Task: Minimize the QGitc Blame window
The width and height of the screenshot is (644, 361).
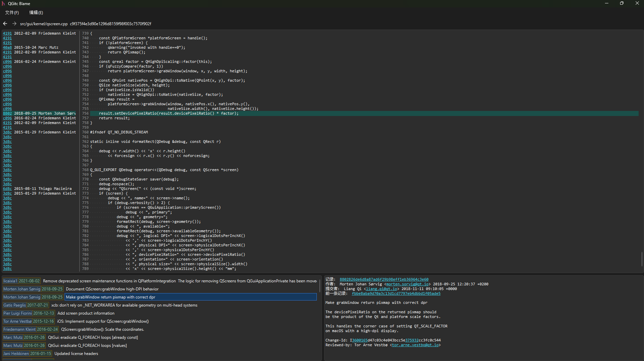Action: (606, 3)
